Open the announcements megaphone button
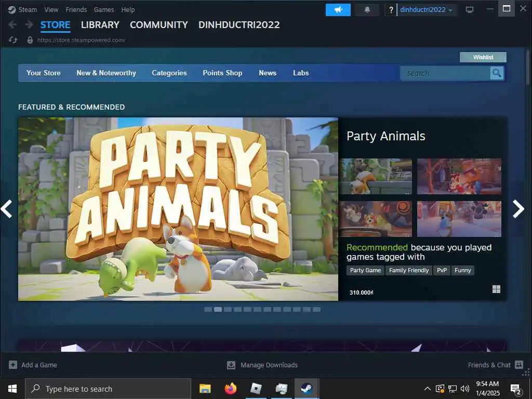Image resolution: width=532 pixels, height=399 pixels. tap(338, 9)
